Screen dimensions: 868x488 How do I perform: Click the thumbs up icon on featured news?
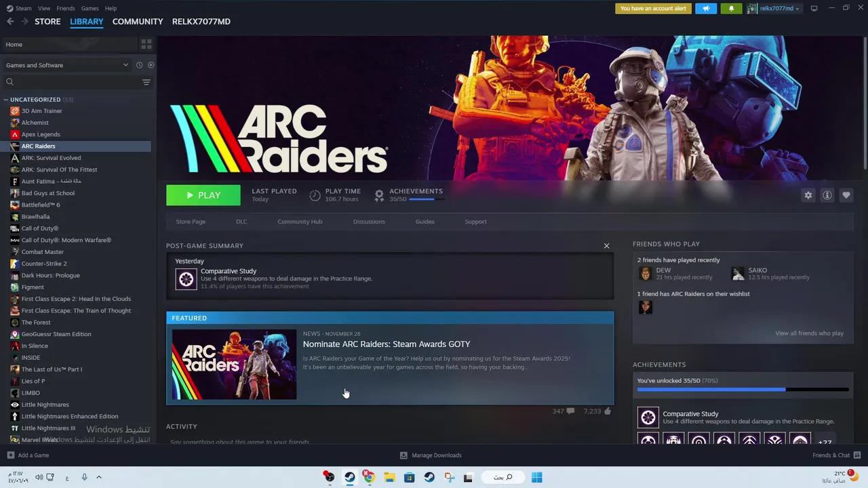[607, 411]
